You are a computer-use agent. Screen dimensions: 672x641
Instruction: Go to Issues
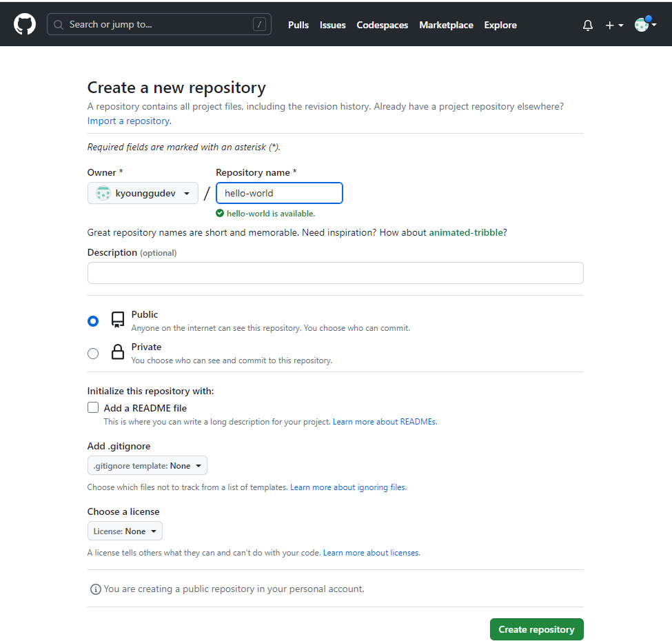point(333,26)
